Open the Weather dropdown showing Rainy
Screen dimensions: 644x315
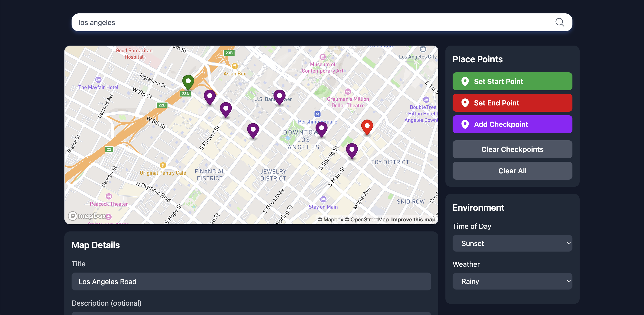[512, 281]
